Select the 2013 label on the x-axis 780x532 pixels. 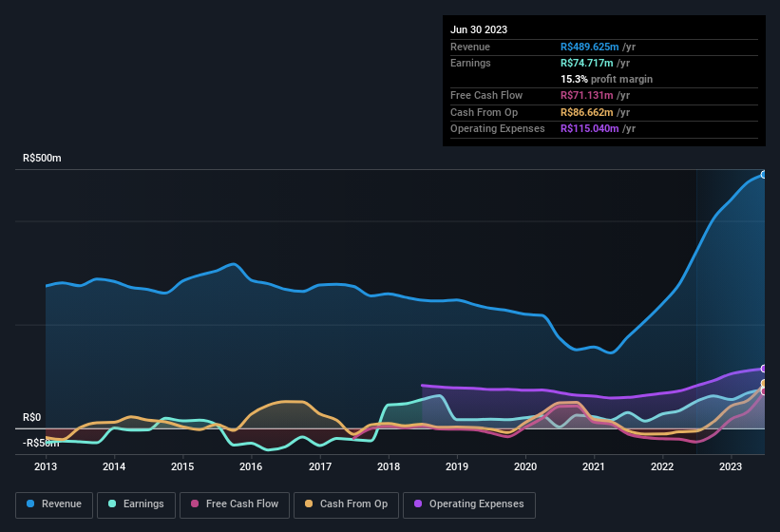click(x=46, y=466)
